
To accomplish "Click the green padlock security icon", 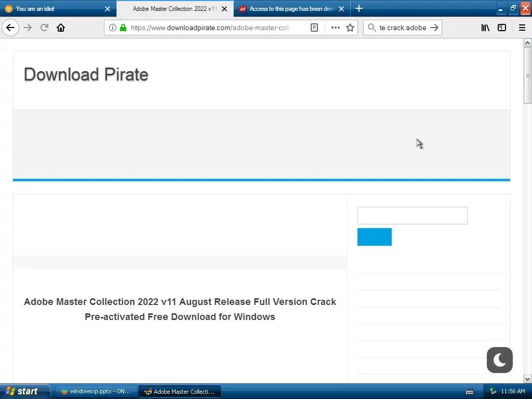I will tap(123, 28).
